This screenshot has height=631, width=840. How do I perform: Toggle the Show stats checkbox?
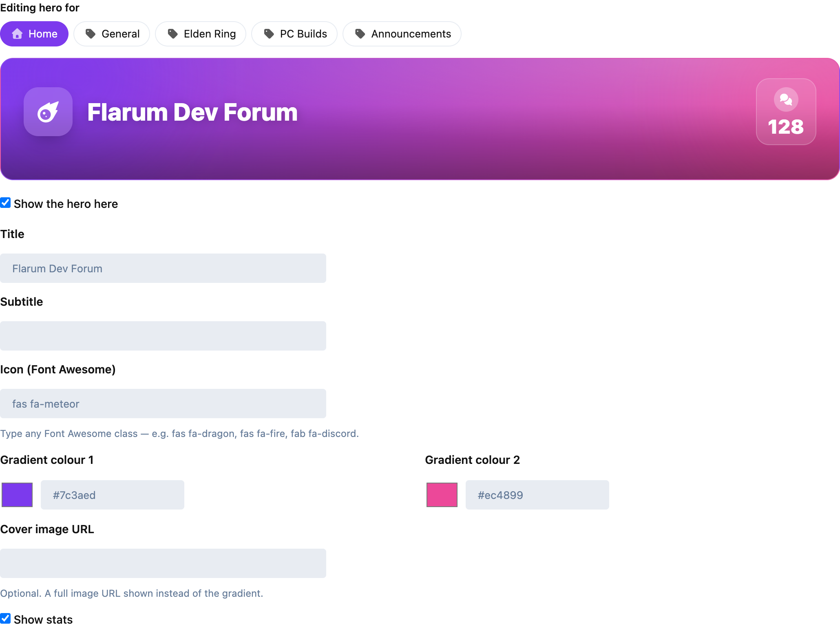click(x=5, y=619)
